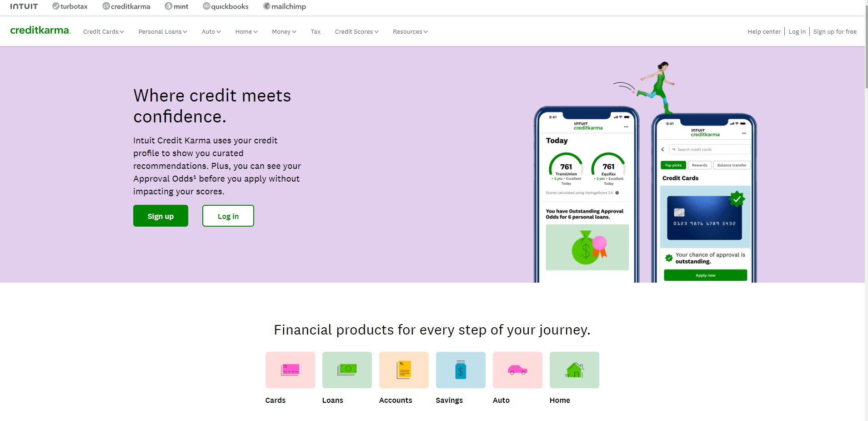Open TurboTax from the Intuit bar
Image resolution: width=868 pixels, height=421 pixels.
click(x=70, y=6)
